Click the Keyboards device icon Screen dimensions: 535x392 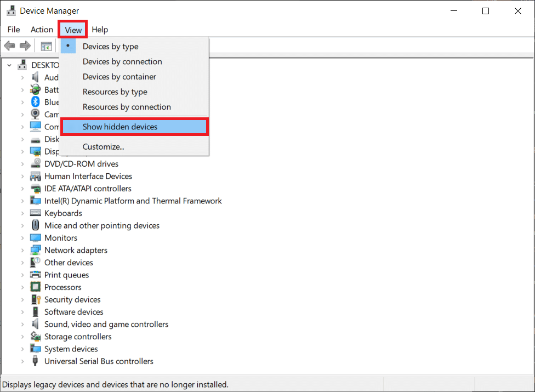(x=36, y=213)
